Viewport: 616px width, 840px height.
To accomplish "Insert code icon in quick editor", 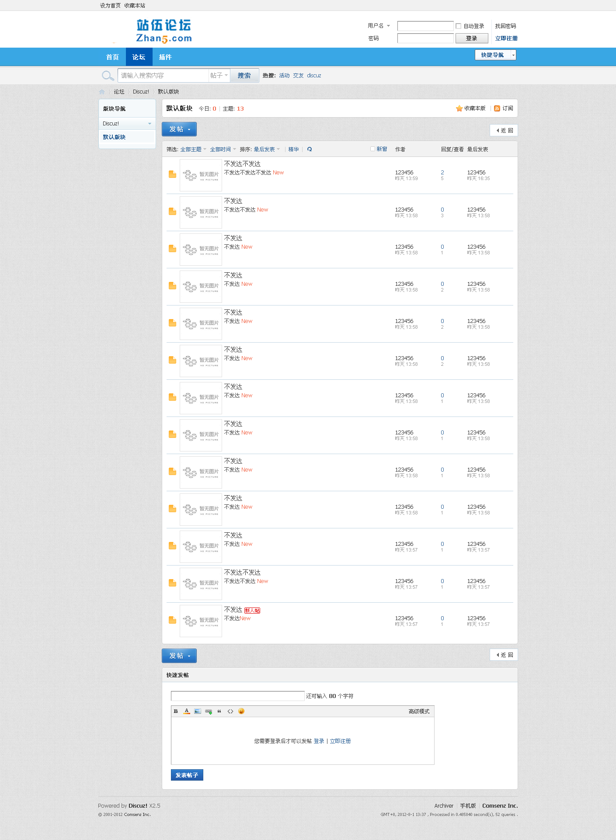I will coord(230,711).
